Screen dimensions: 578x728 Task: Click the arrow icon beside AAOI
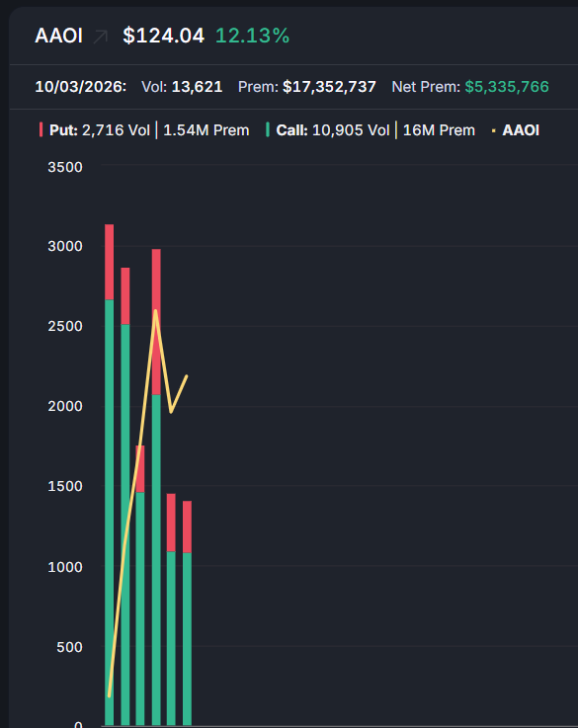click(100, 37)
